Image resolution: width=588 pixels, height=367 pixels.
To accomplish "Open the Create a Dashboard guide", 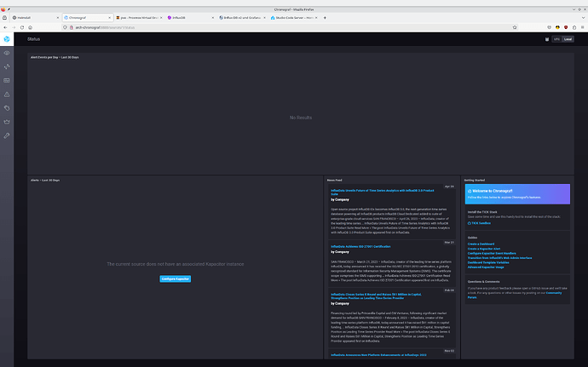I will (x=481, y=244).
